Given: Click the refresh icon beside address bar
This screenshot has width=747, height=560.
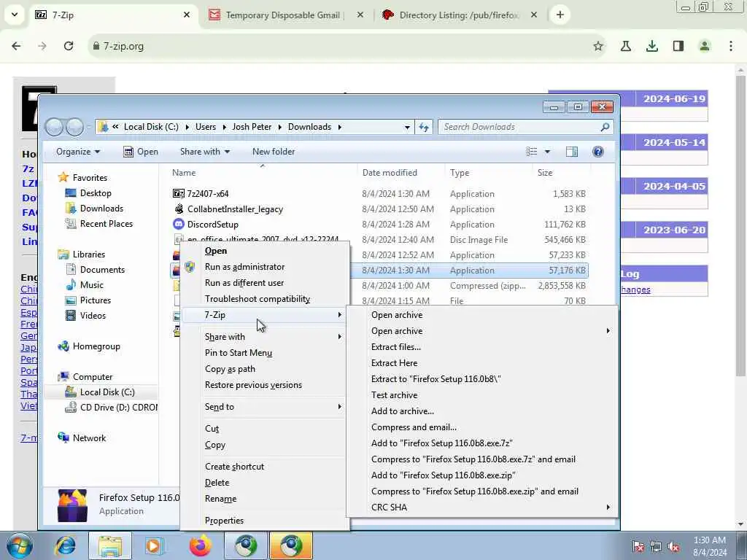Looking at the screenshot, I should (424, 127).
